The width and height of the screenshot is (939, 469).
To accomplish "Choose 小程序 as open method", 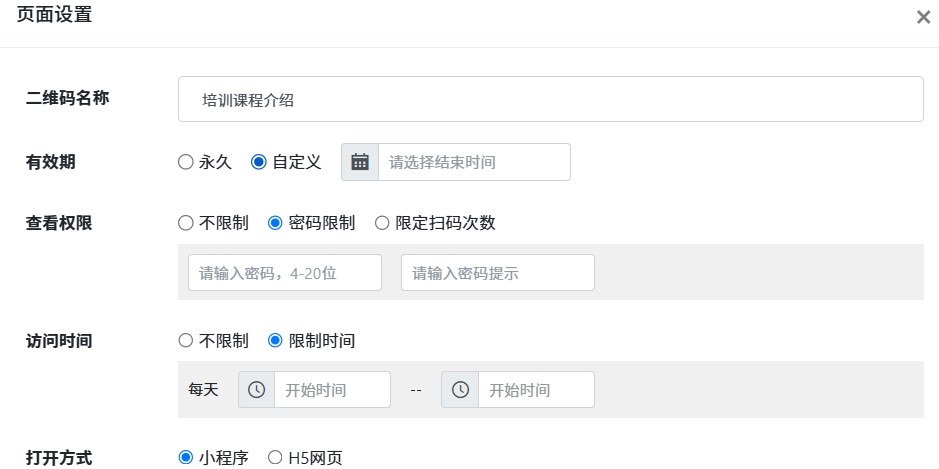I will coord(186,458).
